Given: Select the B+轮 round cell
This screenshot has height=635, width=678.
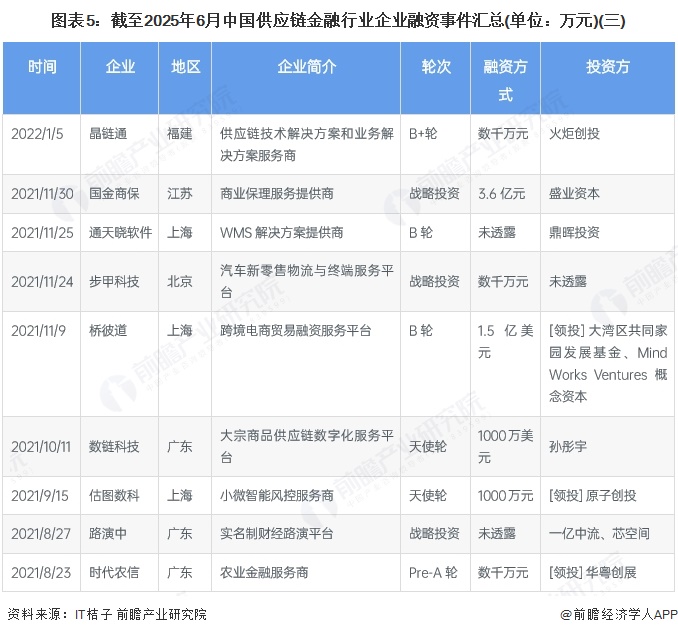Looking at the screenshot, I should tap(423, 134).
